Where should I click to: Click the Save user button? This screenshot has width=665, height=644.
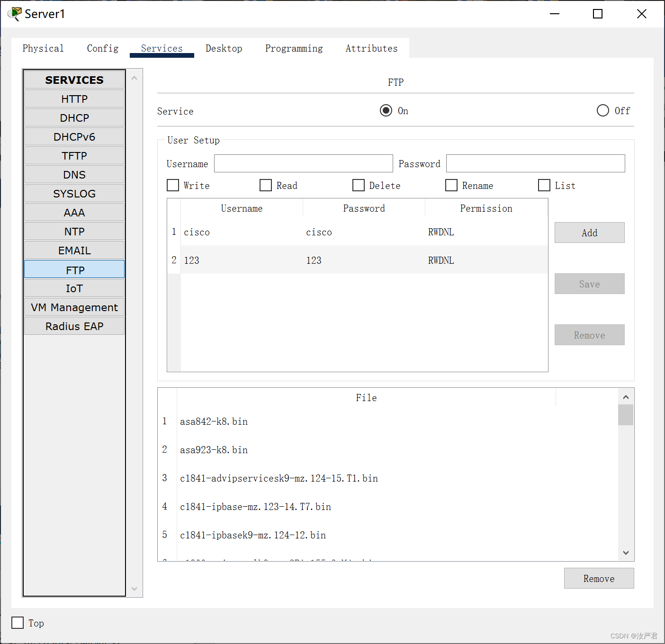[590, 284]
